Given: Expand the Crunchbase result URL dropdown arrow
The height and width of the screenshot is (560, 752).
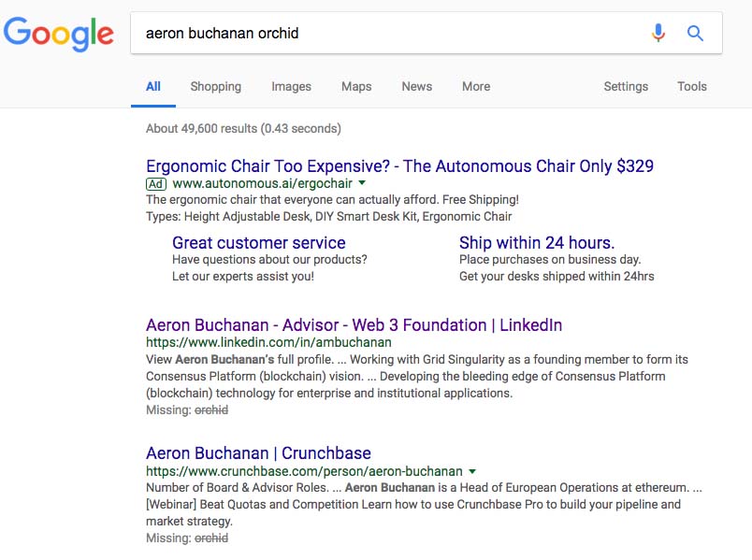Looking at the screenshot, I should (x=472, y=471).
